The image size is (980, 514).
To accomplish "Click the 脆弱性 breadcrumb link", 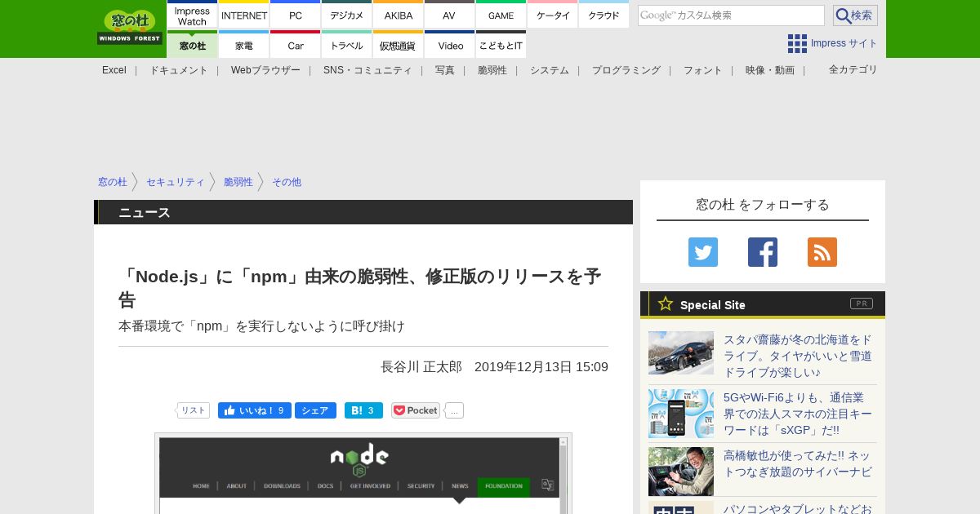I will click(238, 182).
